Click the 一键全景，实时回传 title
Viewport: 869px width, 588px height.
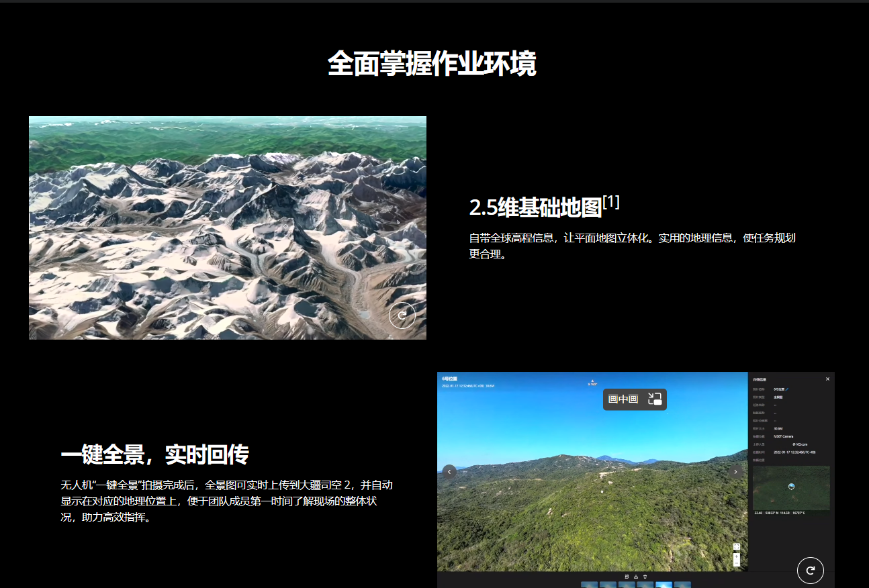(154, 455)
